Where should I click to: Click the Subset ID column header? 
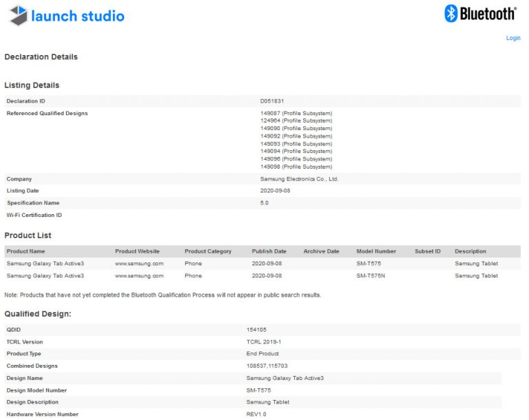pos(428,251)
